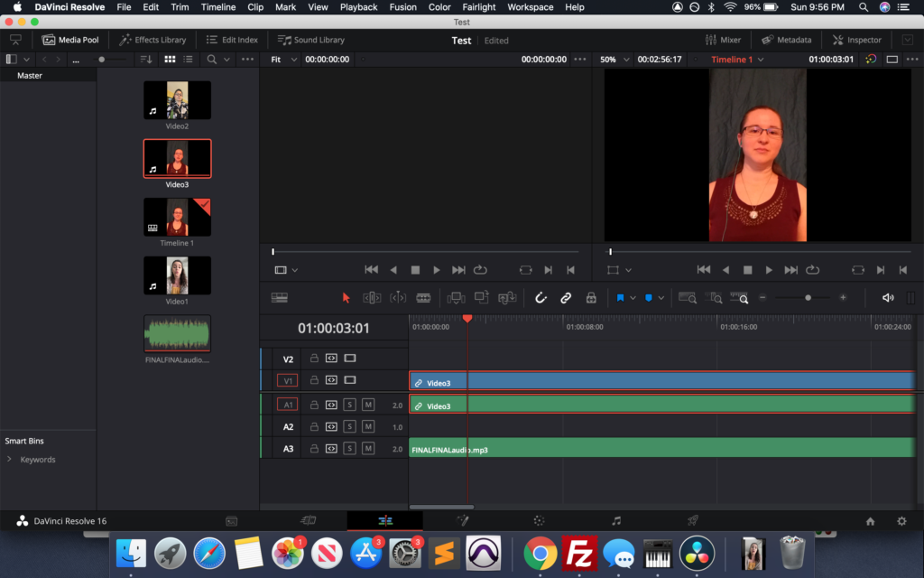
Task: Click the timeline zoom slider handle
Action: pos(808,297)
